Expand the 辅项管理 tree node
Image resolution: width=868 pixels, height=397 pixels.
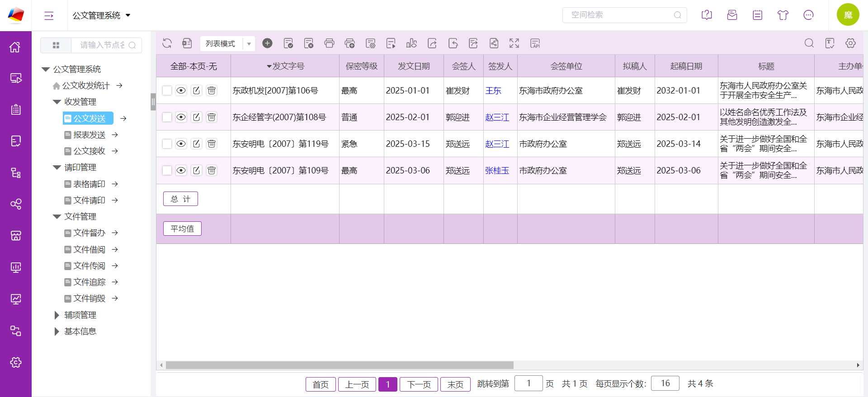(57, 315)
